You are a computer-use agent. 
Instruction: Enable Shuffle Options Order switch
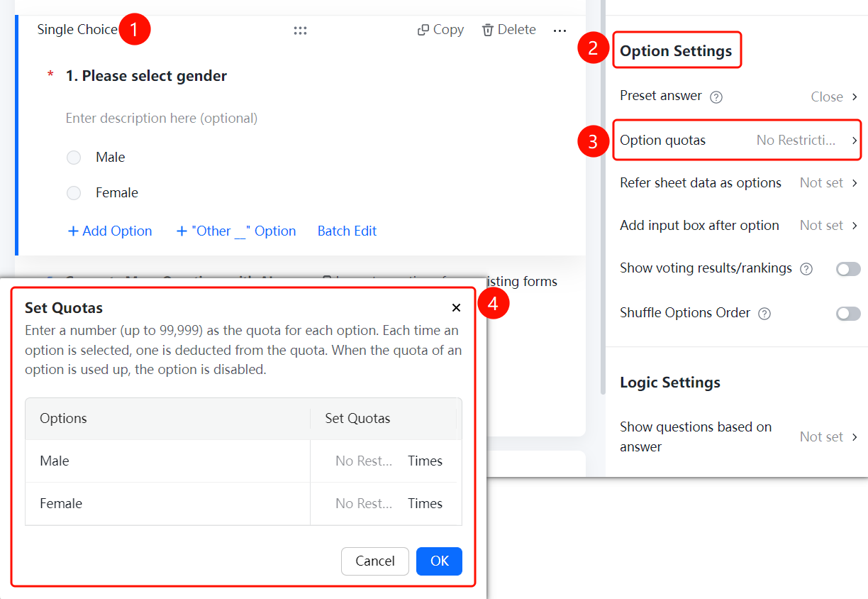[848, 314]
